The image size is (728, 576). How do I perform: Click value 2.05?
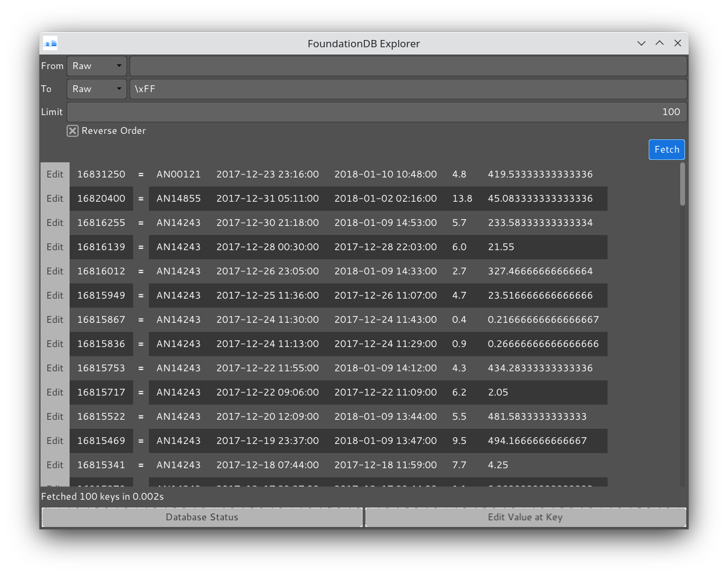[x=498, y=392]
